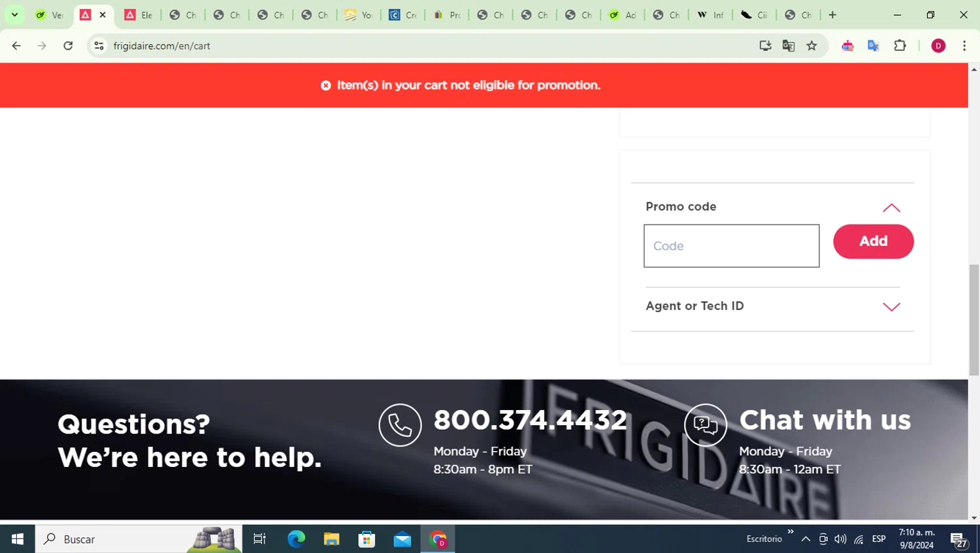980x553 pixels.
Task: Dismiss the error icon in red banner
Action: (x=325, y=86)
